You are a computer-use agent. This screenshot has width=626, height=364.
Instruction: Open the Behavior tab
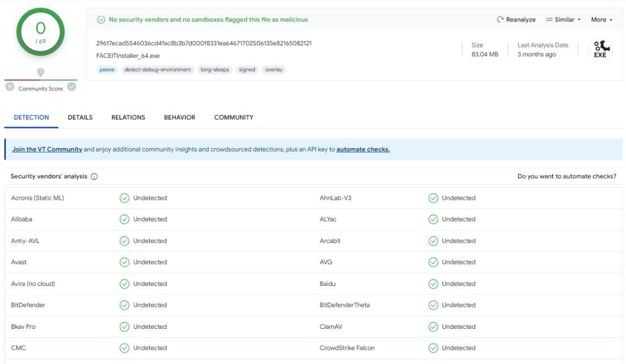179,117
